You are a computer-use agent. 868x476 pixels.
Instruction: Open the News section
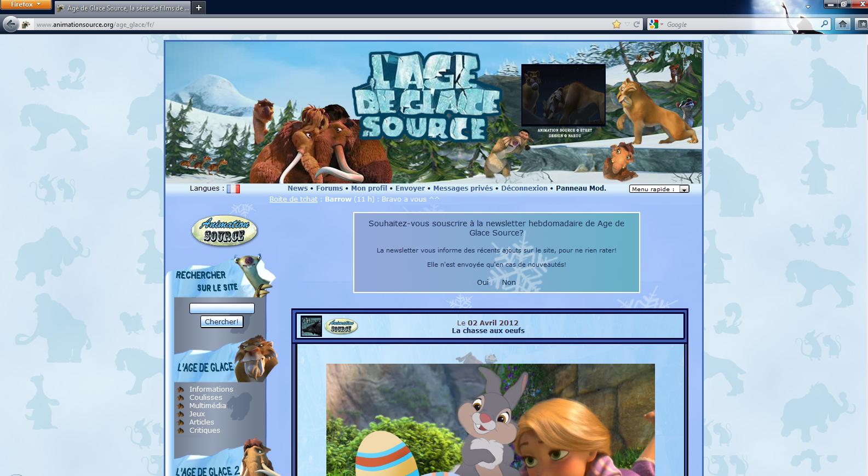click(x=297, y=188)
